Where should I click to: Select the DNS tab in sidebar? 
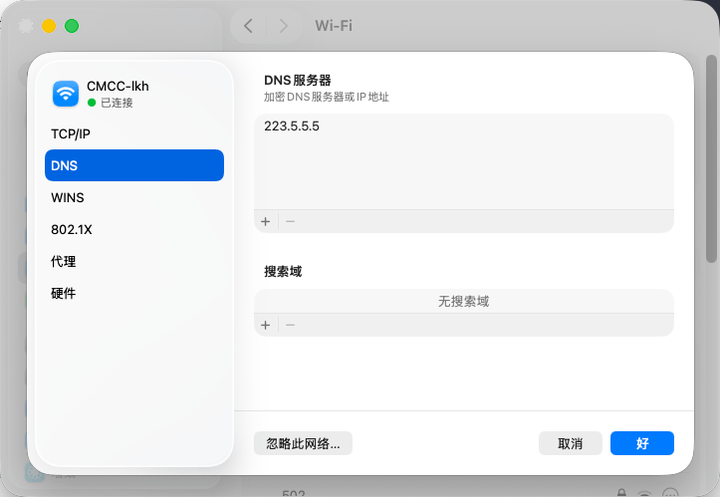point(134,165)
